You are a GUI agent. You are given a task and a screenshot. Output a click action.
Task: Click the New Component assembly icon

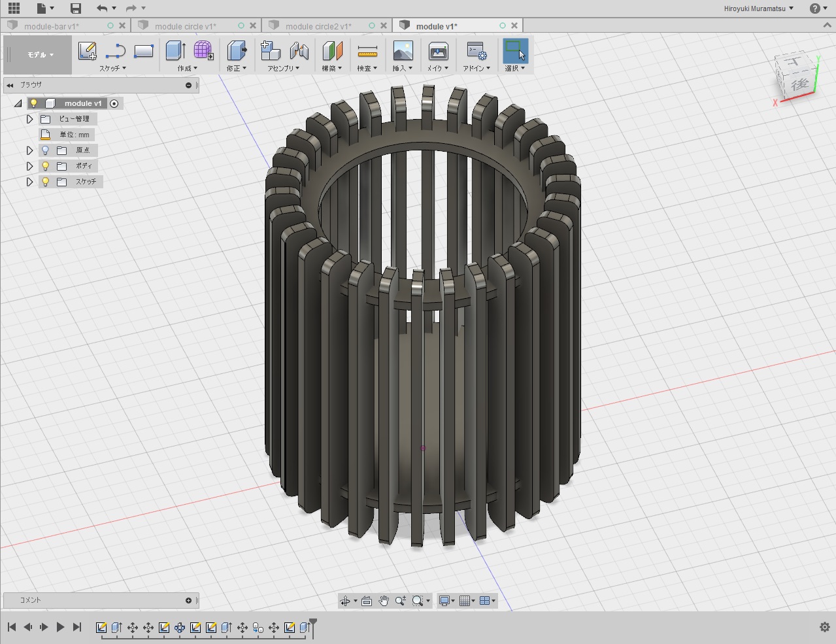tap(270, 50)
